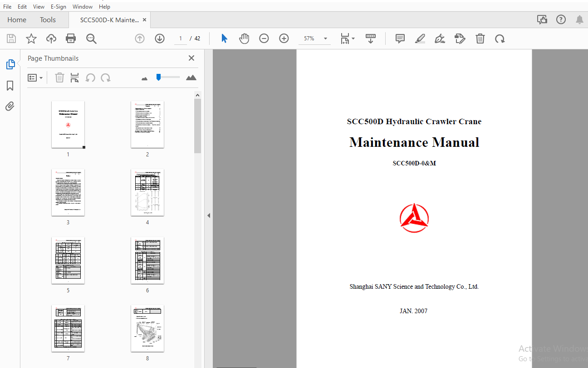This screenshot has height=368, width=588.
Task: Select the arrow selection tool
Action: click(224, 39)
